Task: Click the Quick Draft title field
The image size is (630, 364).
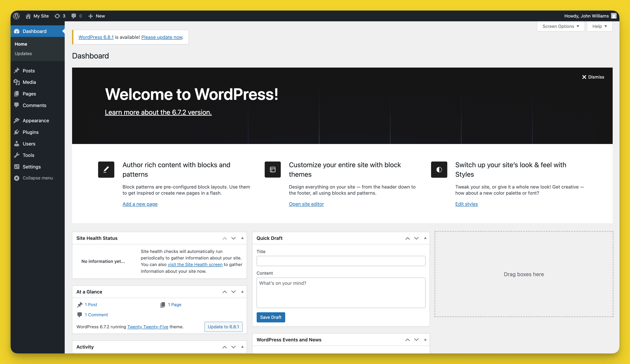Action: coord(341,261)
